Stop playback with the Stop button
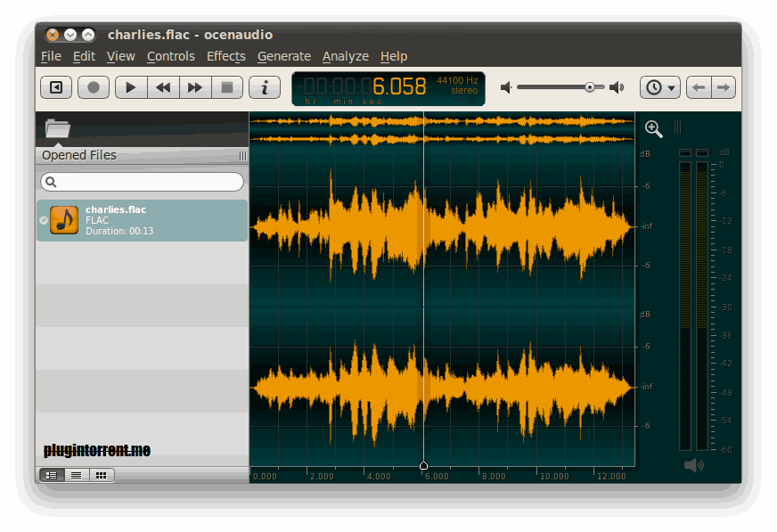This screenshot has height=532, width=777. (x=227, y=87)
